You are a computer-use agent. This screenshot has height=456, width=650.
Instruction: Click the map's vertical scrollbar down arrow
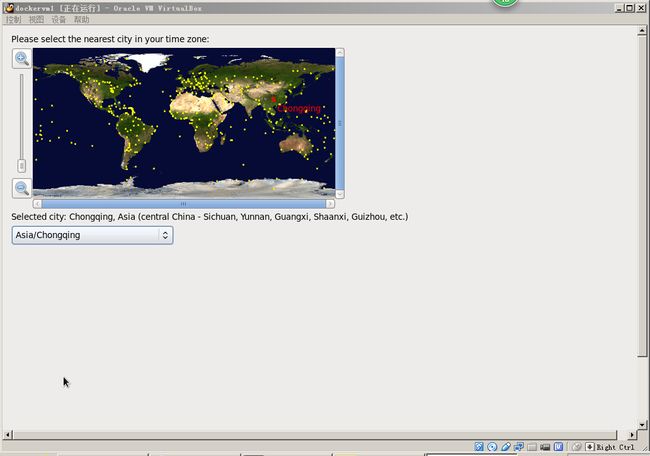click(x=340, y=194)
